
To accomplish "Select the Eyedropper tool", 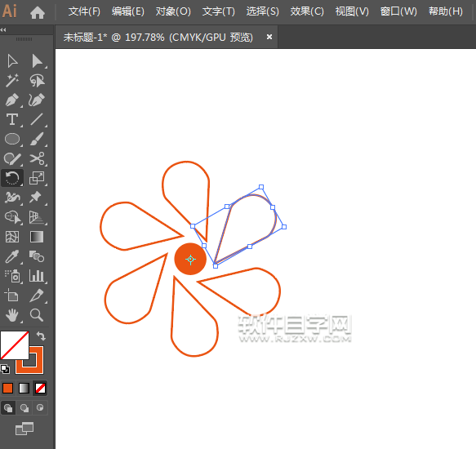I will click(x=12, y=256).
